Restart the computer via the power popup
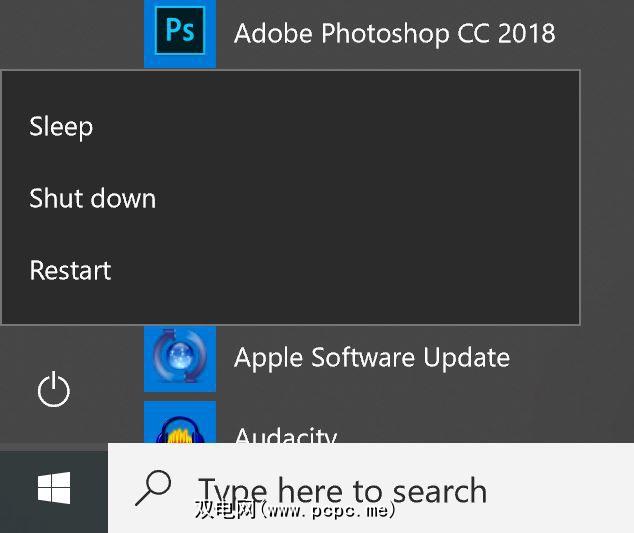 coord(70,270)
